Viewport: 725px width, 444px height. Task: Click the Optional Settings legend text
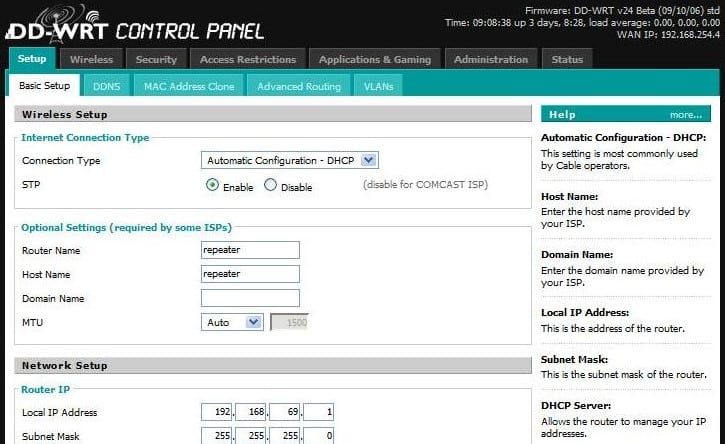[x=126, y=228]
